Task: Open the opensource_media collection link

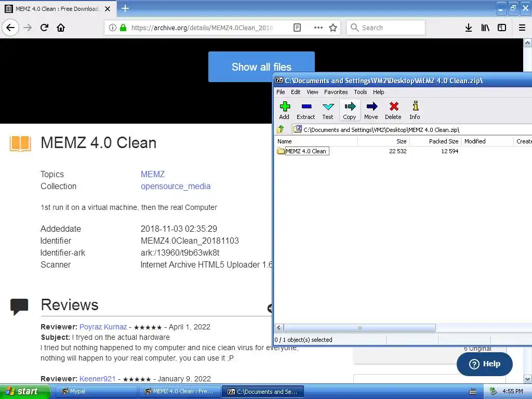Action: click(x=176, y=187)
